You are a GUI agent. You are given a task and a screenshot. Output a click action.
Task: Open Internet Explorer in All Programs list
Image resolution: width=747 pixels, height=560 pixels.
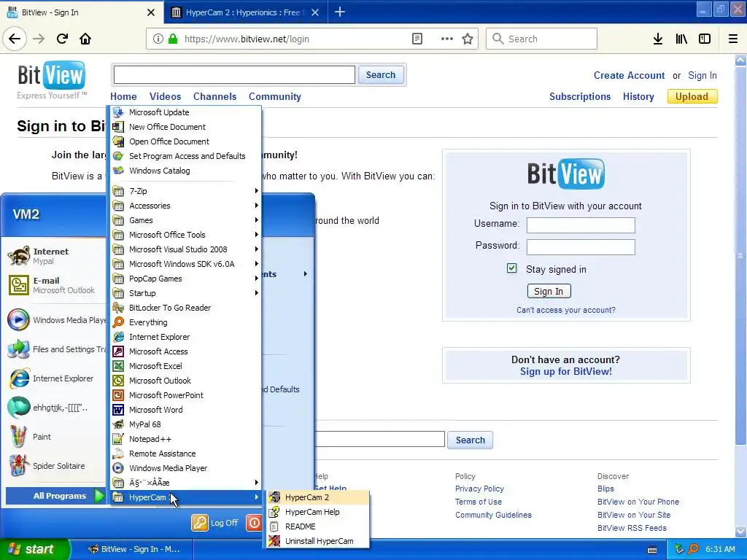186,337
